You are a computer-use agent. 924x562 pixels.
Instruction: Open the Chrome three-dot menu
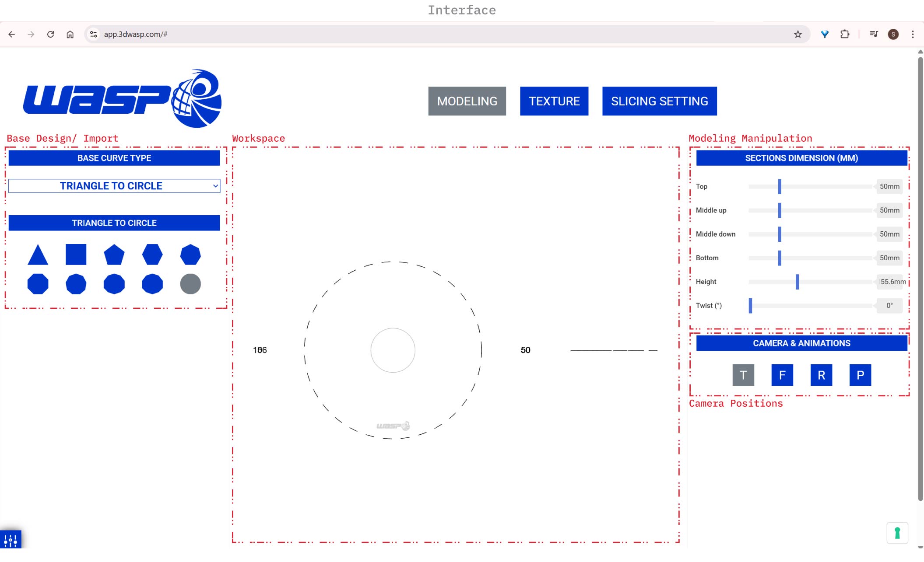tap(913, 34)
